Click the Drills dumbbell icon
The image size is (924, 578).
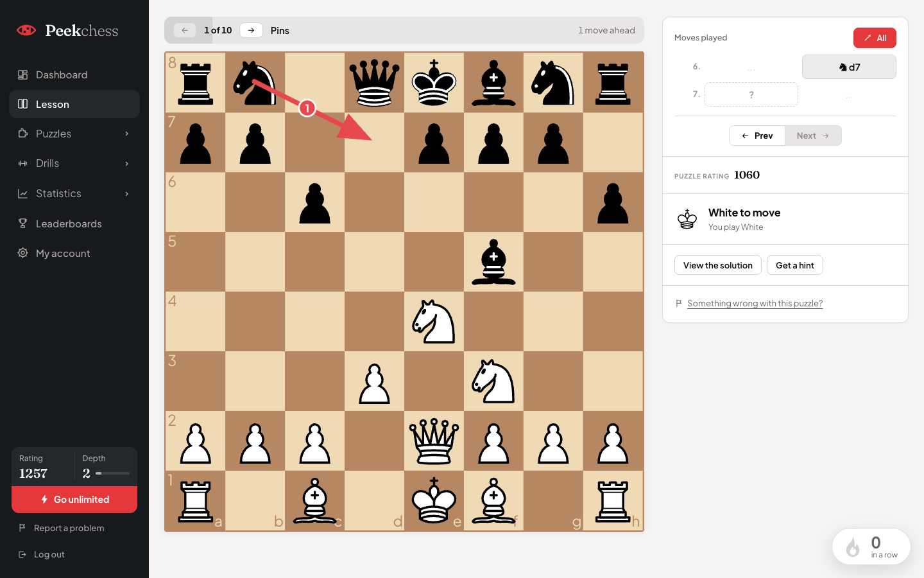point(22,163)
